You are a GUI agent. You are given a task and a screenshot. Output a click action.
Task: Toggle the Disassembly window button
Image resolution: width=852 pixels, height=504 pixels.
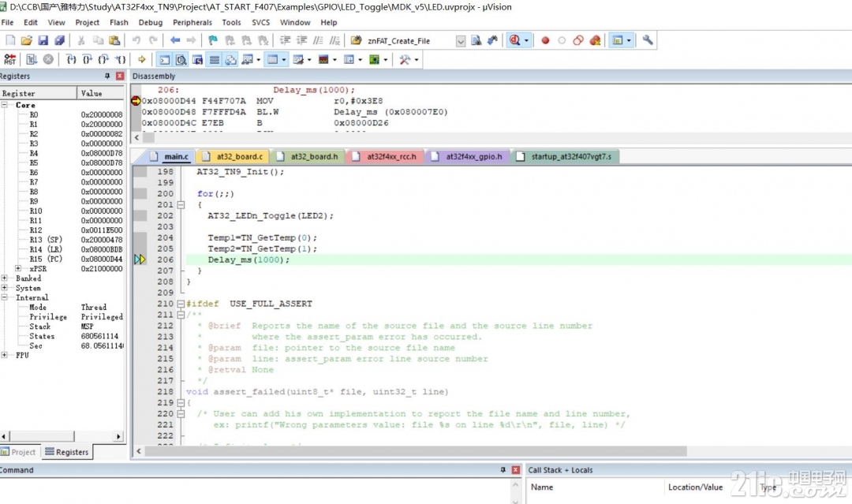(181, 60)
